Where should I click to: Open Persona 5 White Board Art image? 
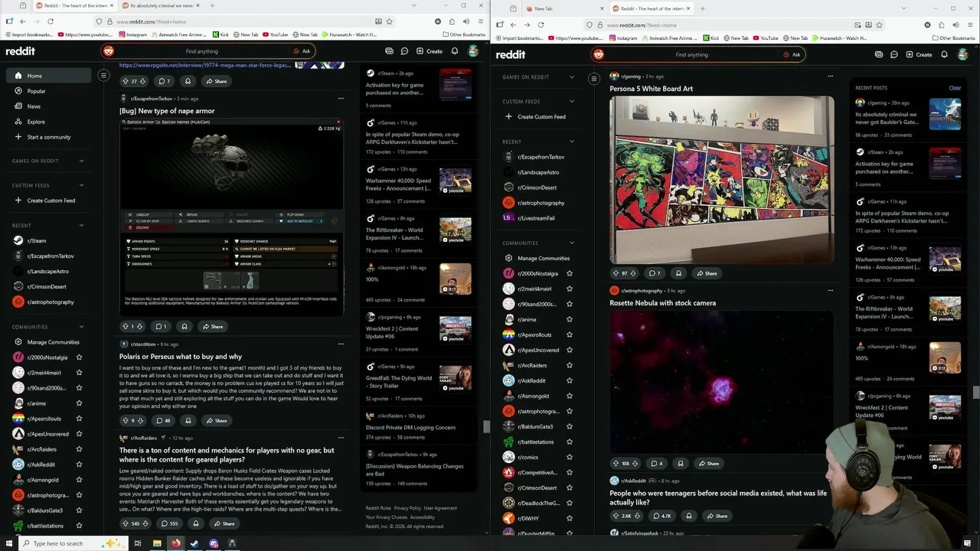722,180
